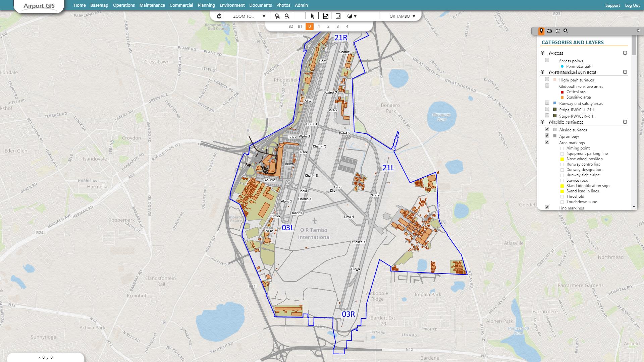Open the Commercial menu
The height and width of the screenshot is (362, 644).
(x=181, y=5)
